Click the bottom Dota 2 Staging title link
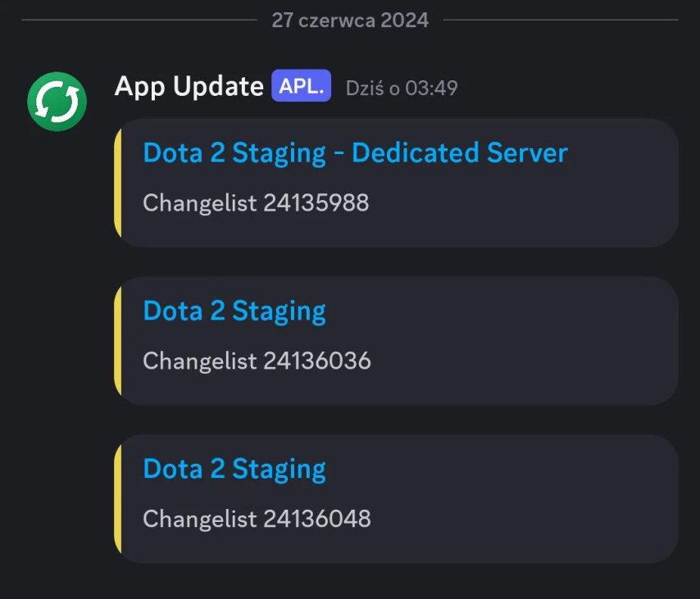Screen dimensions: 700x599 (234, 469)
